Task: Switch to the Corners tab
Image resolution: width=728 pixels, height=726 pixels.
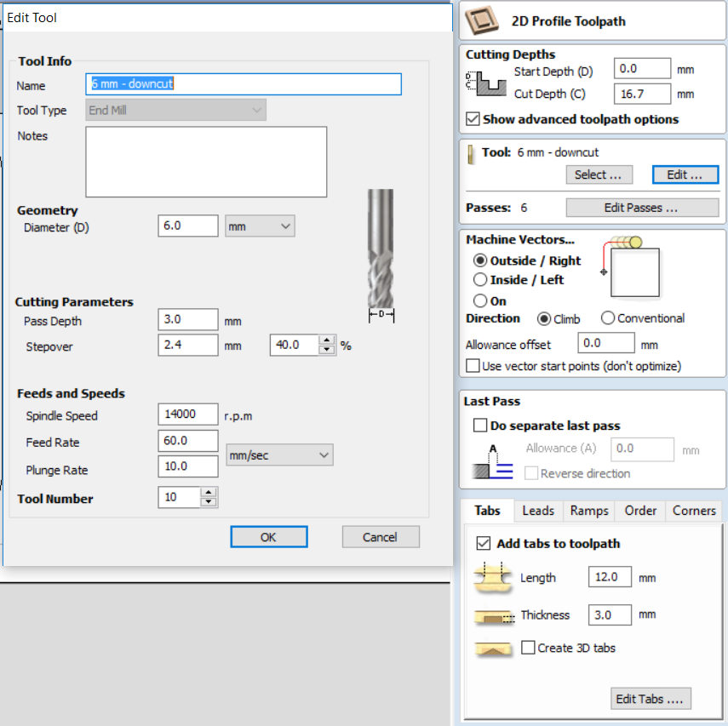Action: coord(694,511)
